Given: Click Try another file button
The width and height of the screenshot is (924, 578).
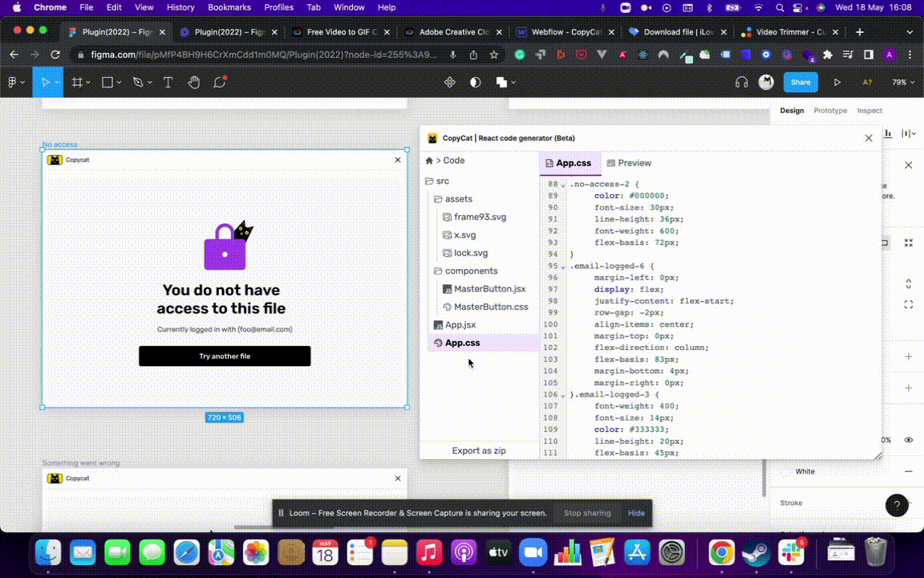Looking at the screenshot, I should click(225, 356).
